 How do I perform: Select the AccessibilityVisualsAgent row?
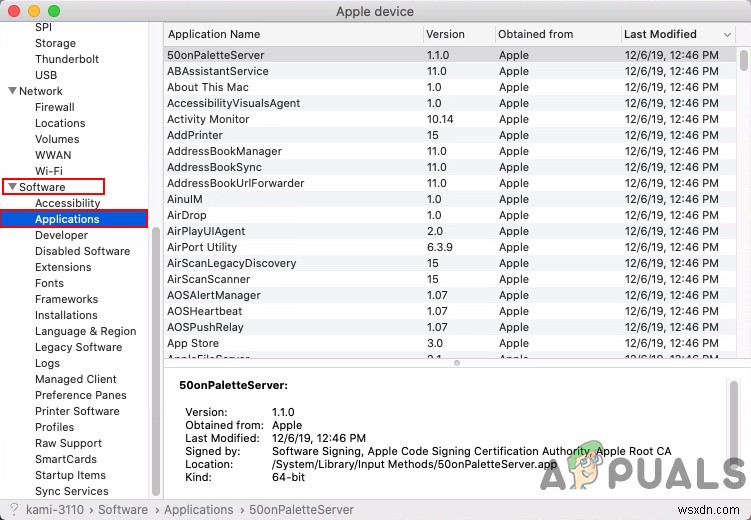point(450,103)
